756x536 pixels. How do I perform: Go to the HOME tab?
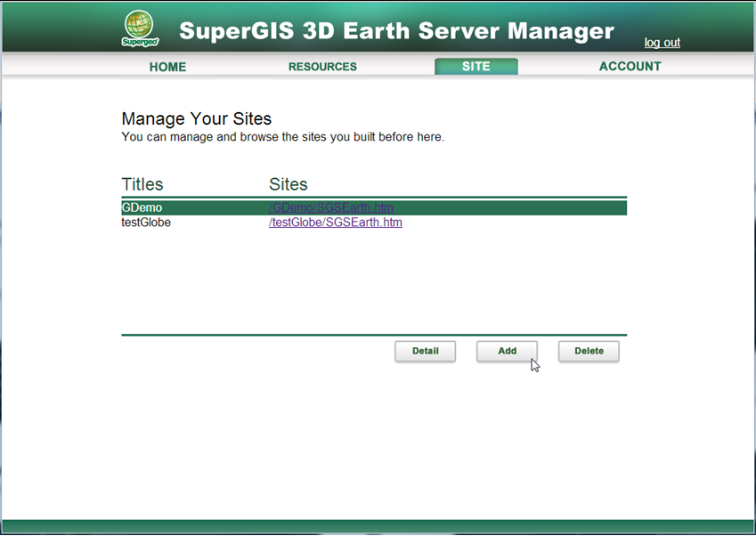[167, 67]
